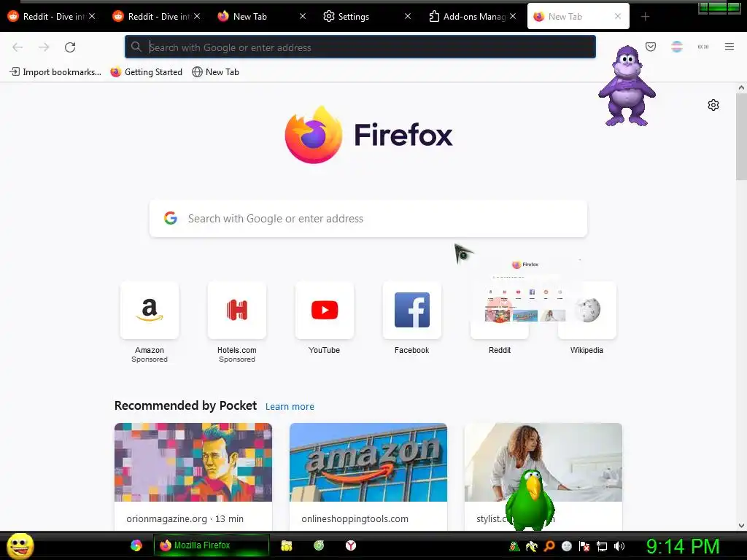Close the first Reddit tab
Image resolution: width=747 pixels, height=560 pixels.
[92, 16]
